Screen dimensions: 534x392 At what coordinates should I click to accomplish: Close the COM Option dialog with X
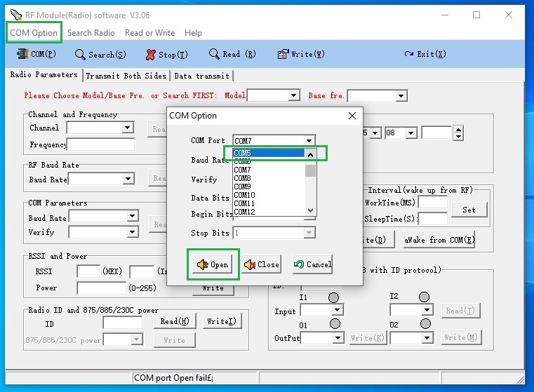click(352, 116)
